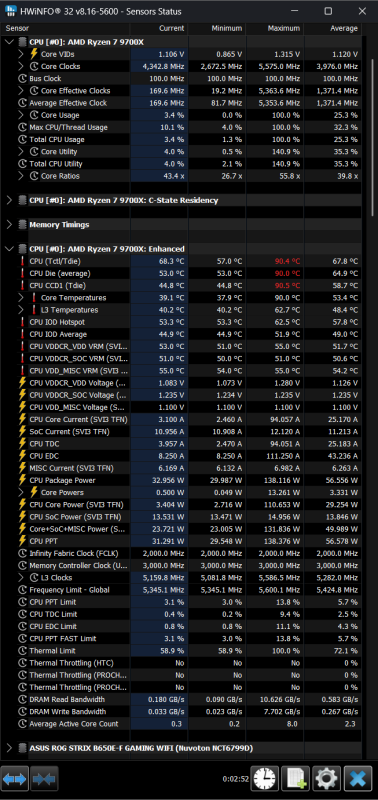Expand the Memory Timings group
Viewport: 378px width, 800px height.
pyautogui.click(x=9, y=224)
